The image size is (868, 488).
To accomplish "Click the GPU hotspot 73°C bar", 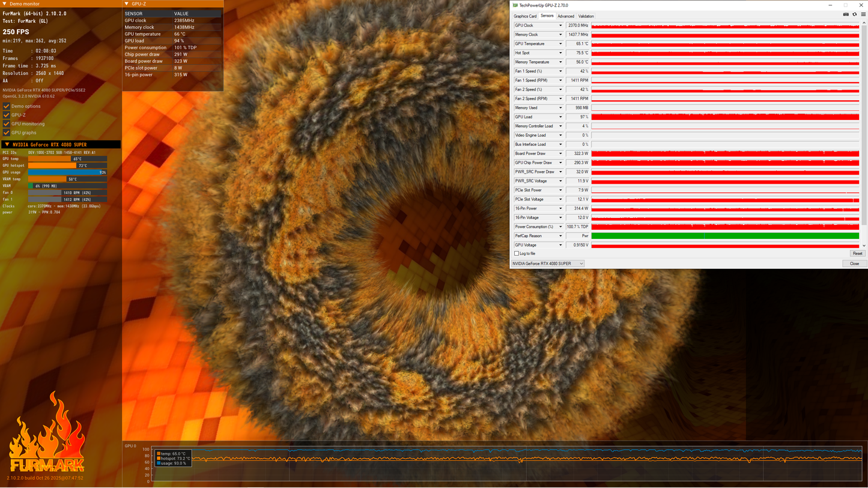I will pyautogui.click(x=67, y=166).
